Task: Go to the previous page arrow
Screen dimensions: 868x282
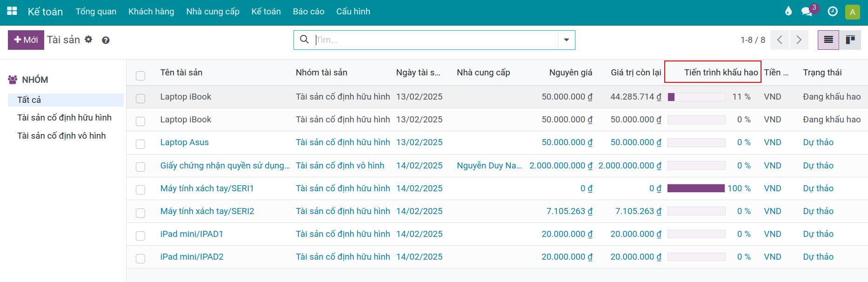Action: pyautogui.click(x=780, y=40)
